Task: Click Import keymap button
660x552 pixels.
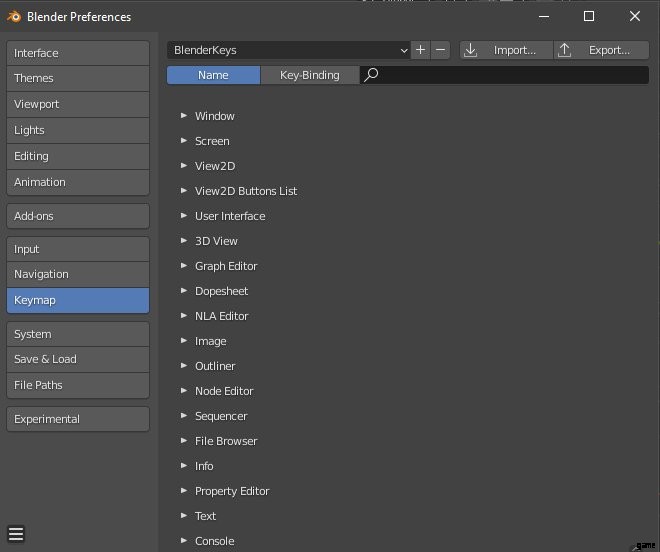Action: [505, 50]
